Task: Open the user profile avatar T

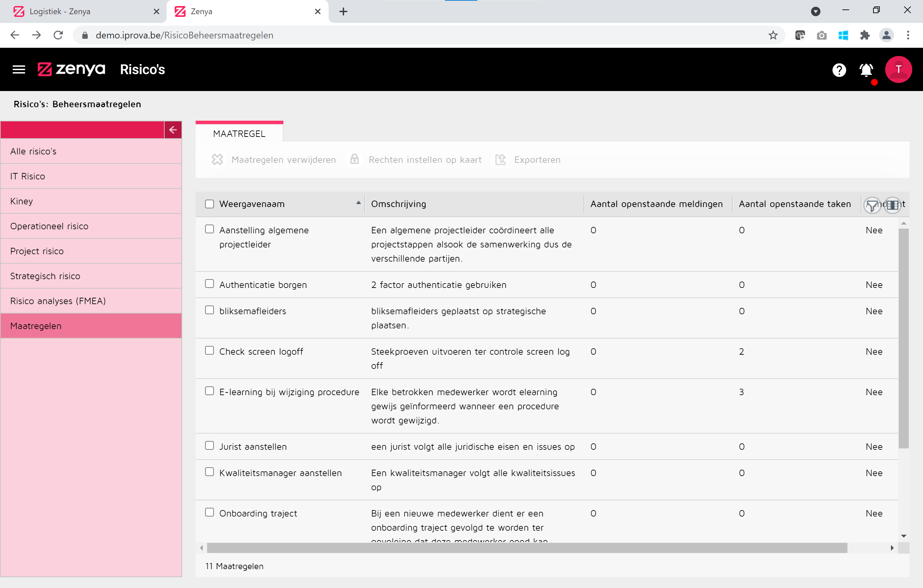Action: 898,69
